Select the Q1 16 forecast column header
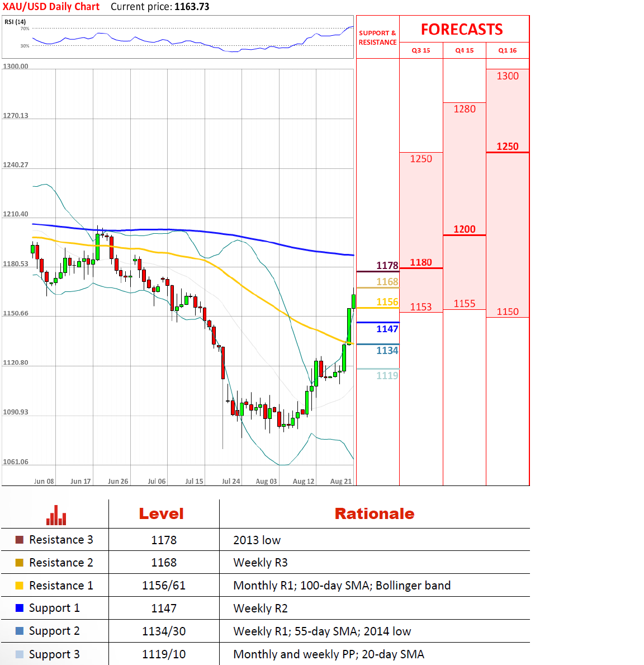 [508, 50]
